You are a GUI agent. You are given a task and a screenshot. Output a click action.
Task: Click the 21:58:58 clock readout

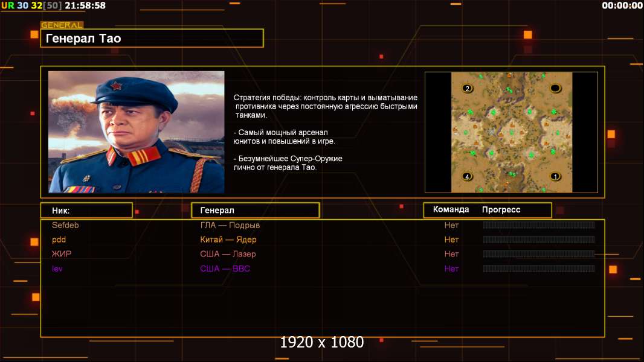(85, 6)
